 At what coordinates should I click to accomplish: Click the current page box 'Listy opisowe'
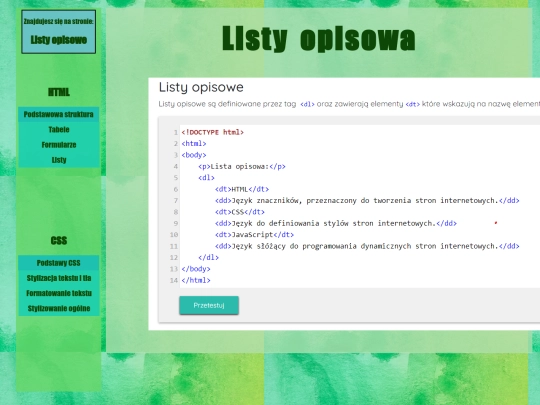59,32
